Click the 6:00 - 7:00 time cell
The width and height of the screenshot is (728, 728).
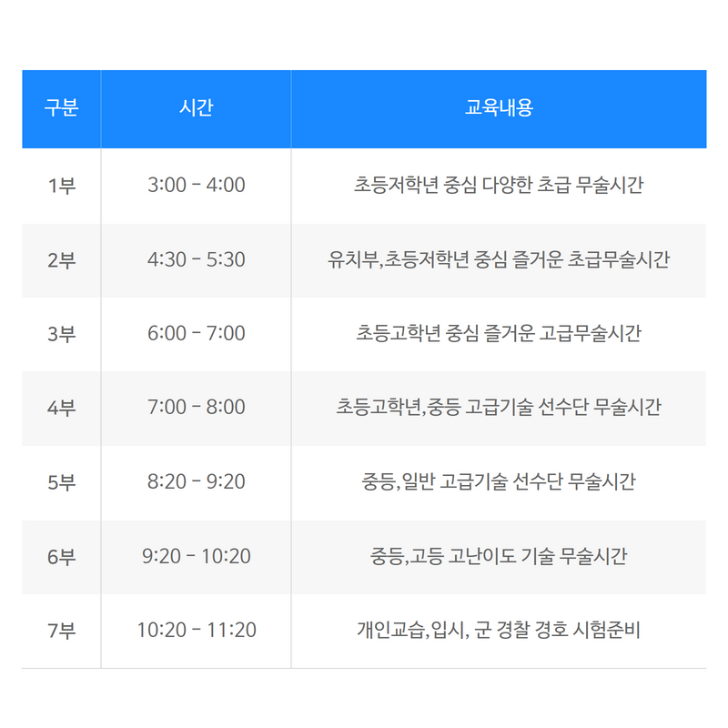coord(196,333)
